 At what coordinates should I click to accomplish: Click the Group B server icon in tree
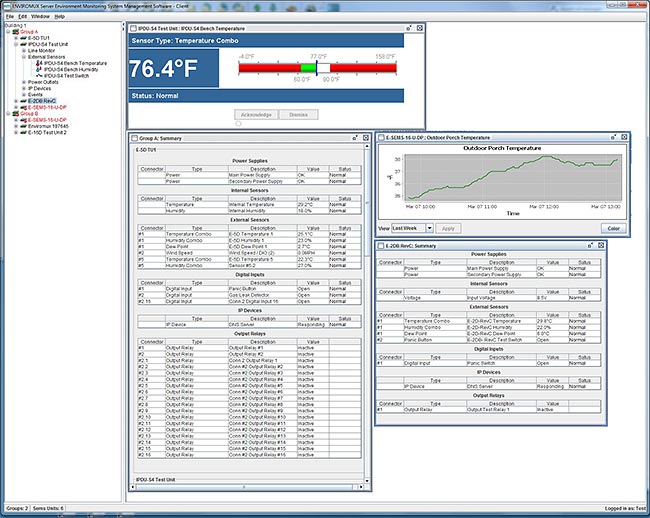(x=16, y=114)
